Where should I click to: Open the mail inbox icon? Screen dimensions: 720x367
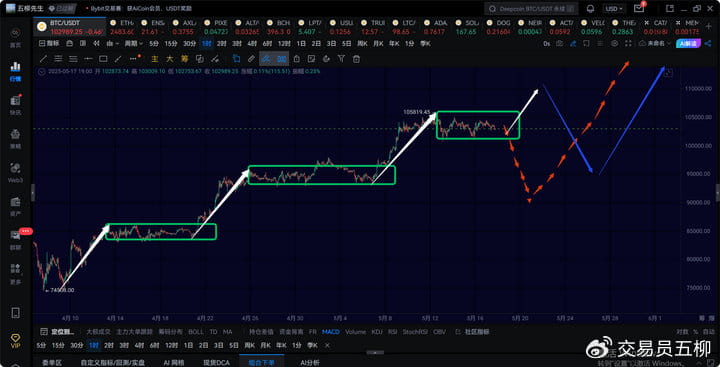(638, 9)
